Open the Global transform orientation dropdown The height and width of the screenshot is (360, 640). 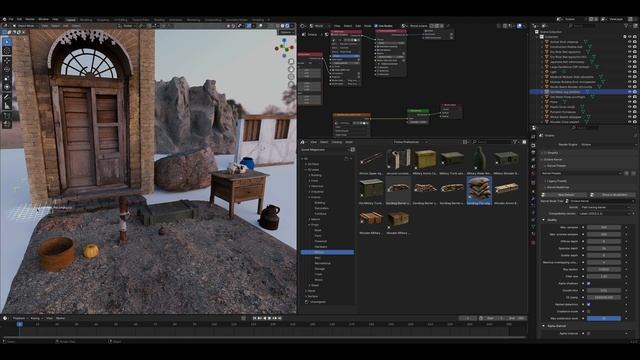click(128, 26)
